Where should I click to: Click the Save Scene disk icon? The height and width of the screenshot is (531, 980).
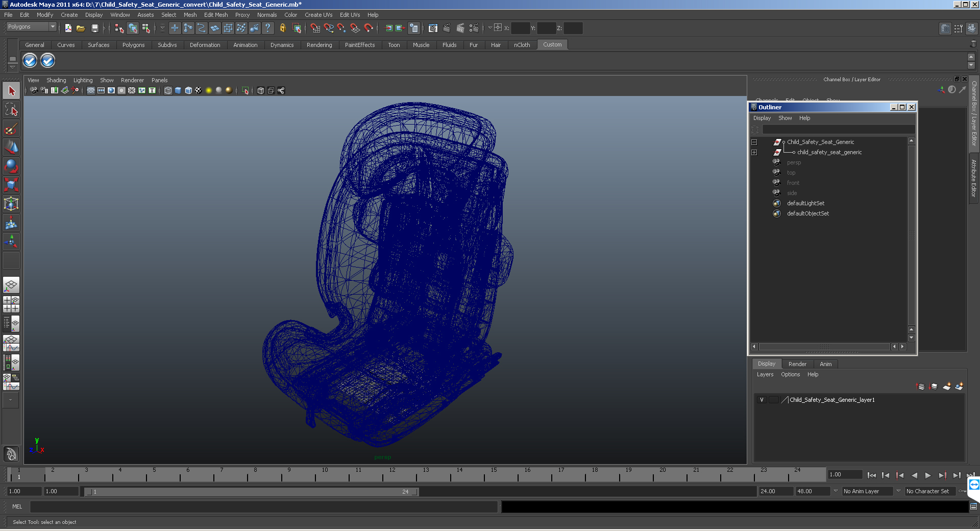tap(94, 28)
